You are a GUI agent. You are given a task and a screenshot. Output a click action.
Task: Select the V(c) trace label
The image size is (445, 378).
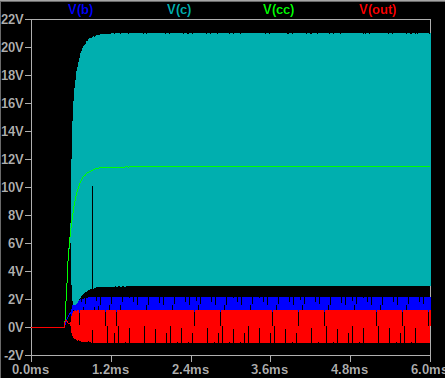[x=179, y=10]
